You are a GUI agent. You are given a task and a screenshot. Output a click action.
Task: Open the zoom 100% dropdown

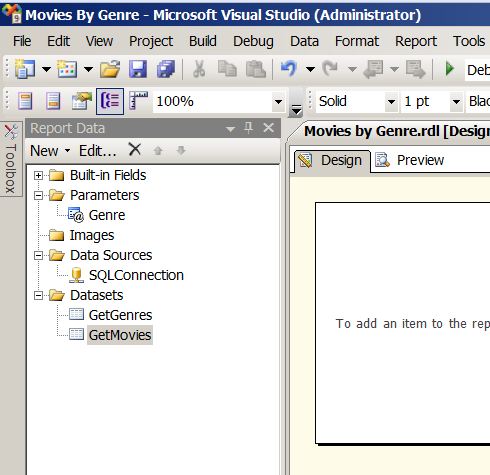click(x=278, y=101)
